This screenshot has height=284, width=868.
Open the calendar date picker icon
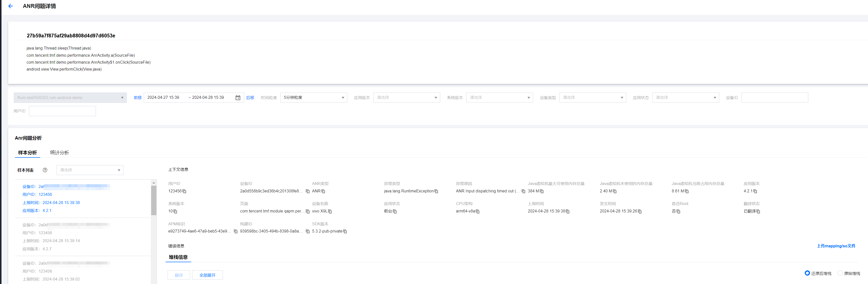point(237,98)
